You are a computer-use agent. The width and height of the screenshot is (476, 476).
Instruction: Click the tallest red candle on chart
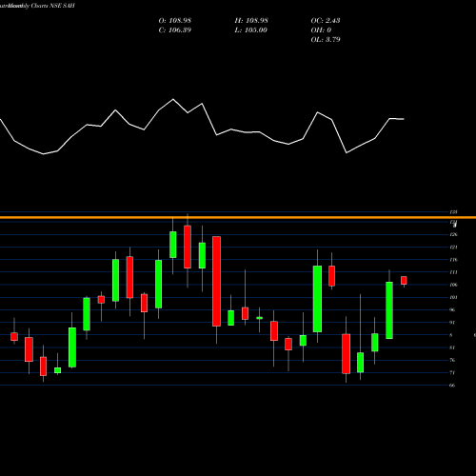(216, 281)
